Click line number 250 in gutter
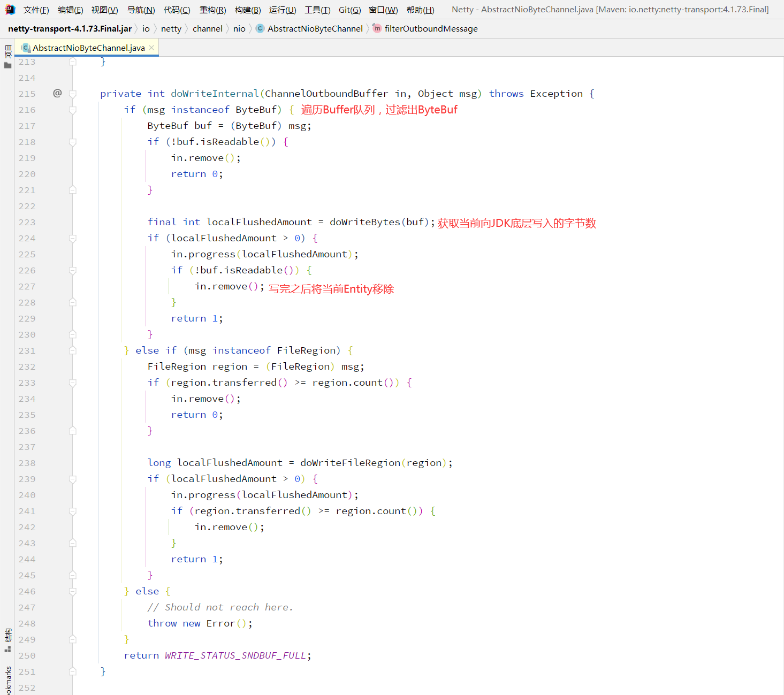The image size is (784, 695). [27, 655]
